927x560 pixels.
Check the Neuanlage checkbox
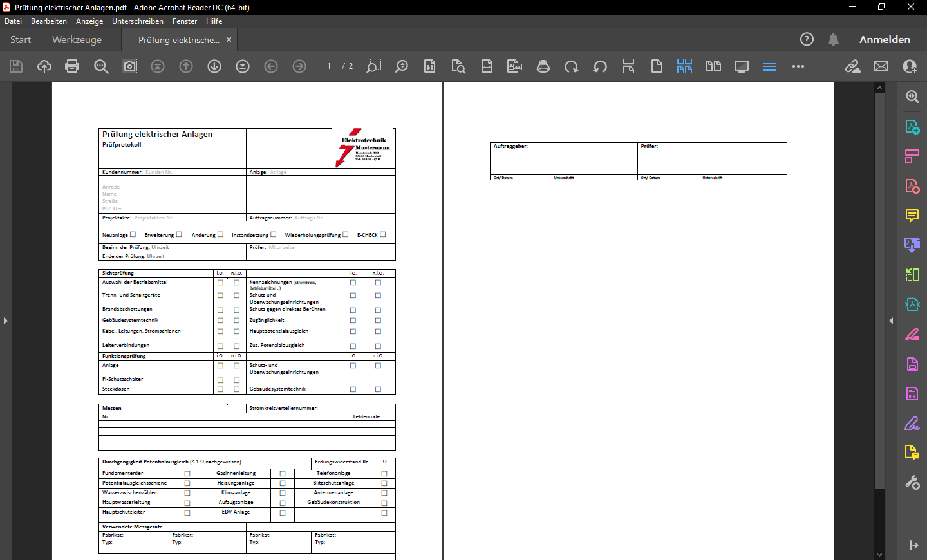point(133,234)
